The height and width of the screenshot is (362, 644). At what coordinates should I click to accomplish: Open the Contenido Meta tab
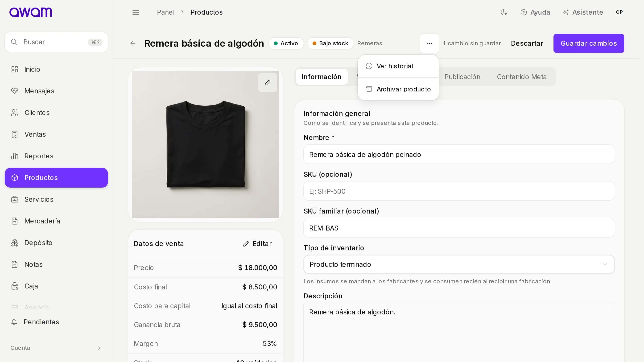coord(521,77)
